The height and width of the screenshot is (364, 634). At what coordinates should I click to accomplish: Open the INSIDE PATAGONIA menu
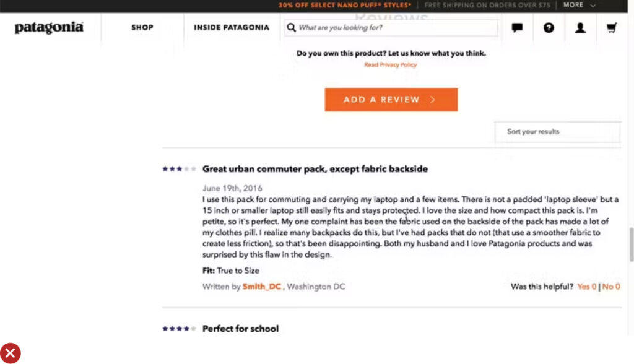point(232,28)
